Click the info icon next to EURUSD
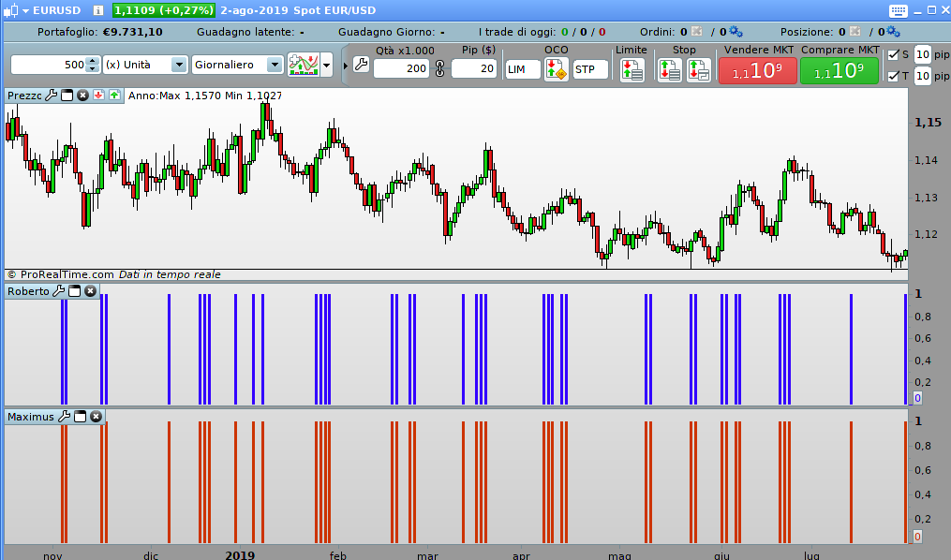Viewport: 951px width, 560px height. click(99, 10)
